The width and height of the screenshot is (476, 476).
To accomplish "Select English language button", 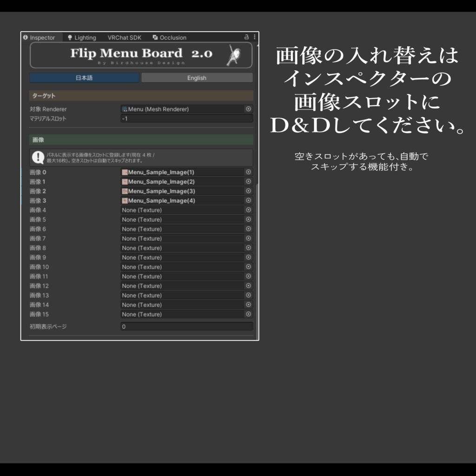I will 197,78.
